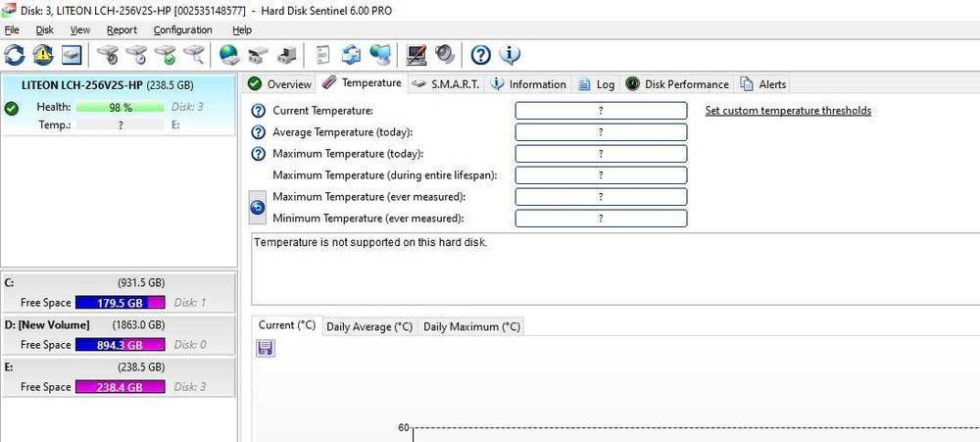This screenshot has width=980, height=442.
Task: Click the blue info bubble toolbar icon
Action: coord(510,55)
